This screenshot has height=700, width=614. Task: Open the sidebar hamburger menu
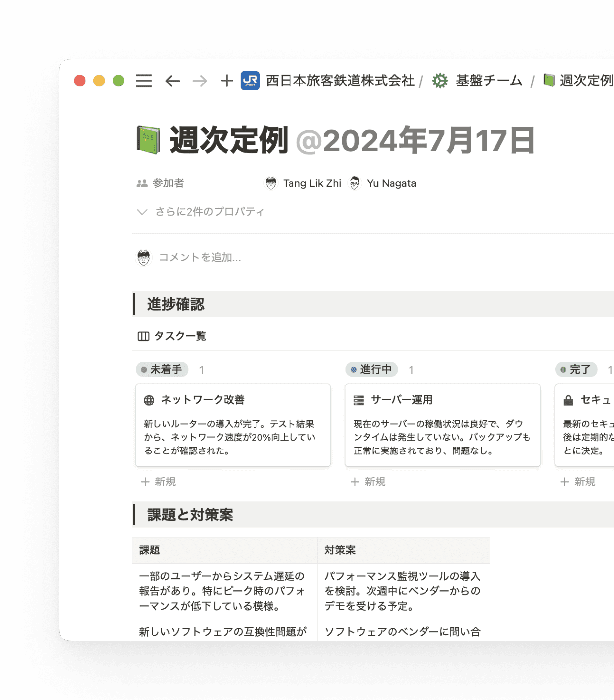144,81
